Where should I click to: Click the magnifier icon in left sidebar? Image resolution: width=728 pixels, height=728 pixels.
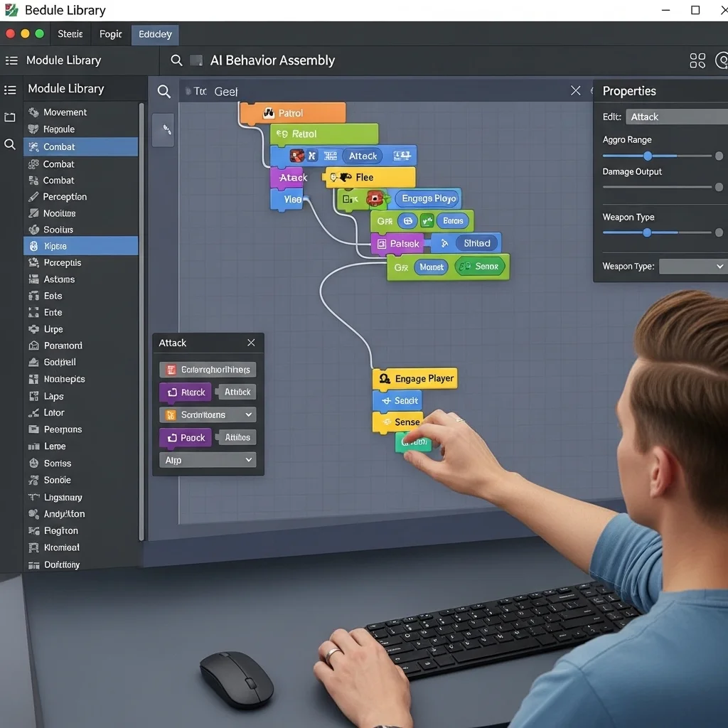coord(10,144)
